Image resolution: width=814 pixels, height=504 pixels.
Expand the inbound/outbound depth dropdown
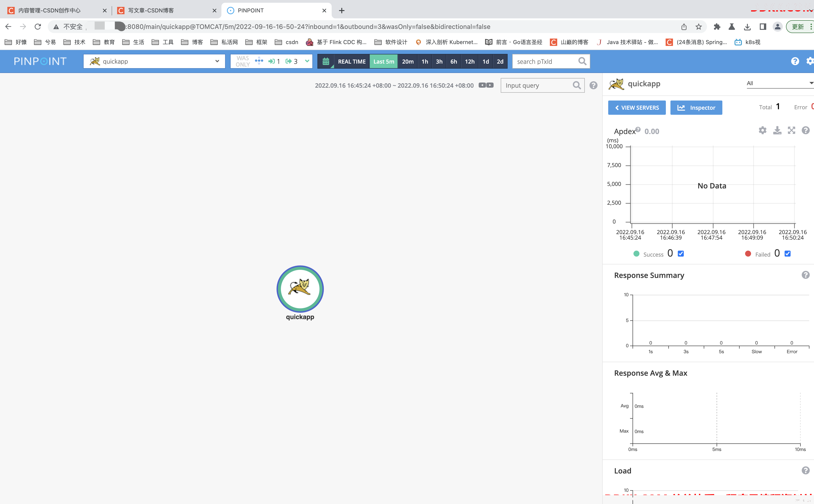tap(307, 61)
